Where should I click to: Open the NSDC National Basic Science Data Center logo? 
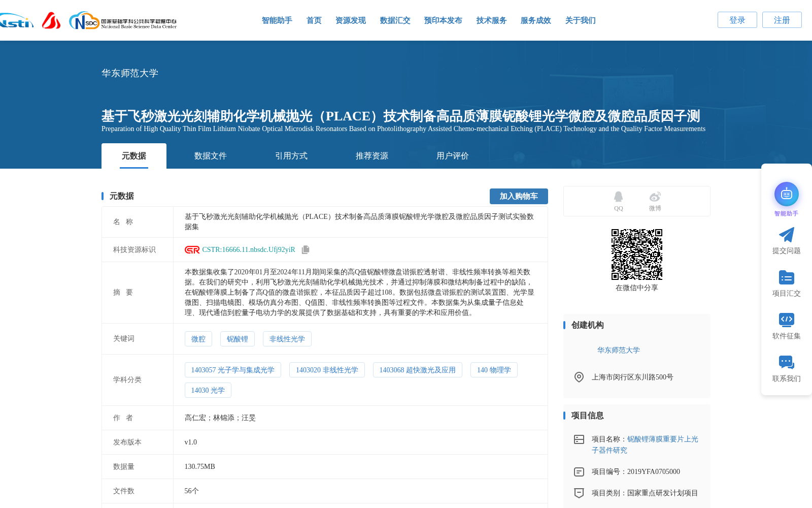123,21
